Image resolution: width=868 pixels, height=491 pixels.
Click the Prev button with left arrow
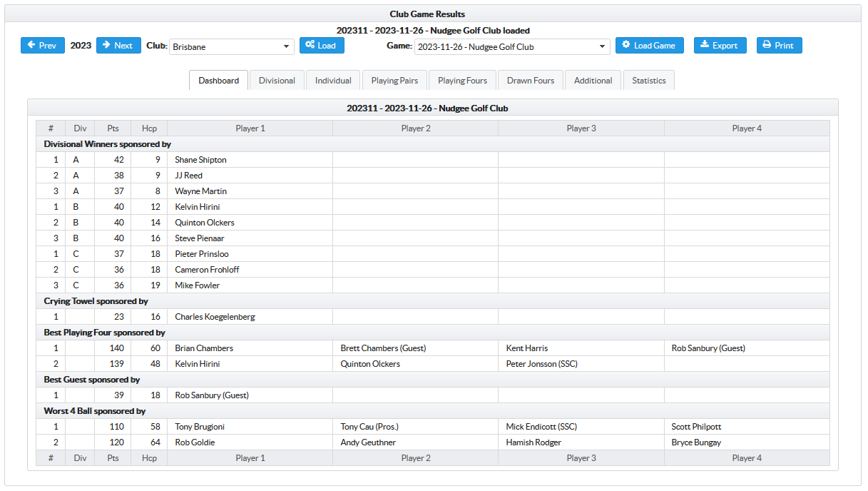coord(42,46)
